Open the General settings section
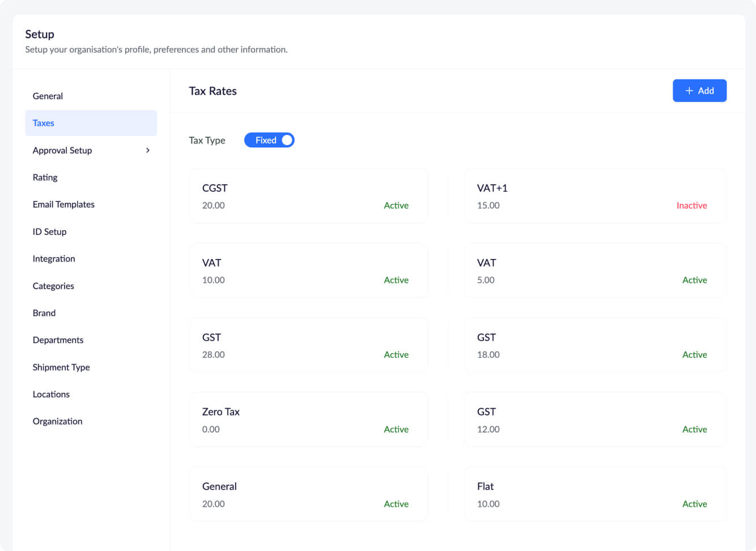This screenshot has height=551, width=756. 48,96
